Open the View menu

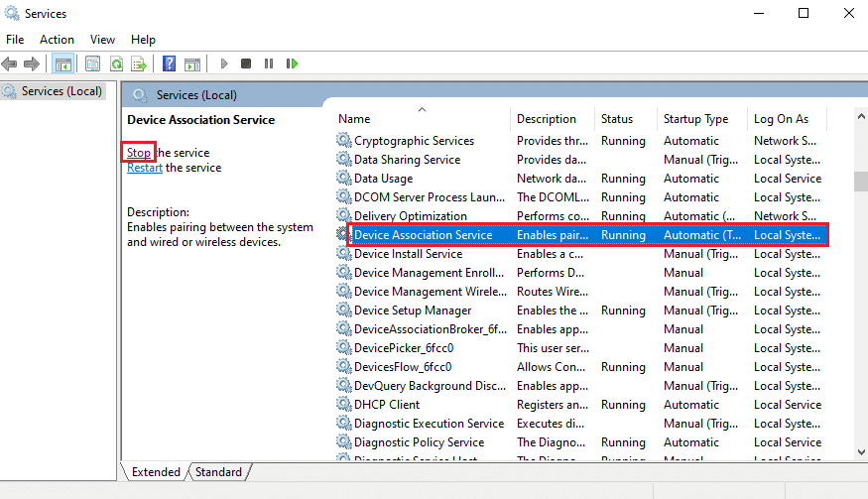pyautogui.click(x=102, y=40)
